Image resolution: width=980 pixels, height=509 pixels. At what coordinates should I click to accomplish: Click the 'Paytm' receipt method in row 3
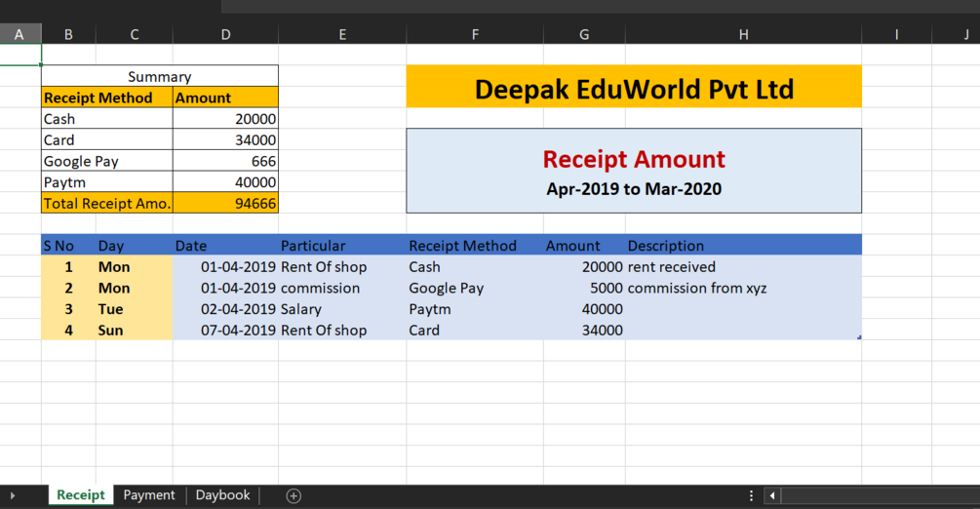475,309
